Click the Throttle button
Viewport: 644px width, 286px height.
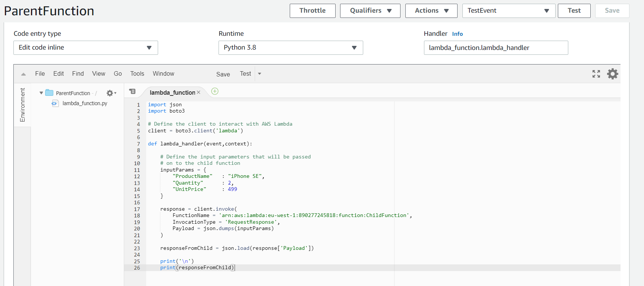click(x=312, y=11)
